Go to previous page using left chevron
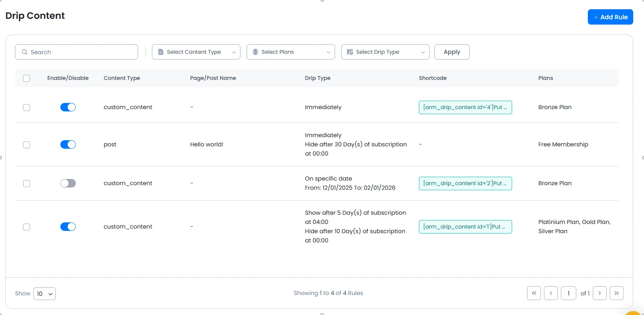The width and height of the screenshot is (644, 315). click(551, 293)
